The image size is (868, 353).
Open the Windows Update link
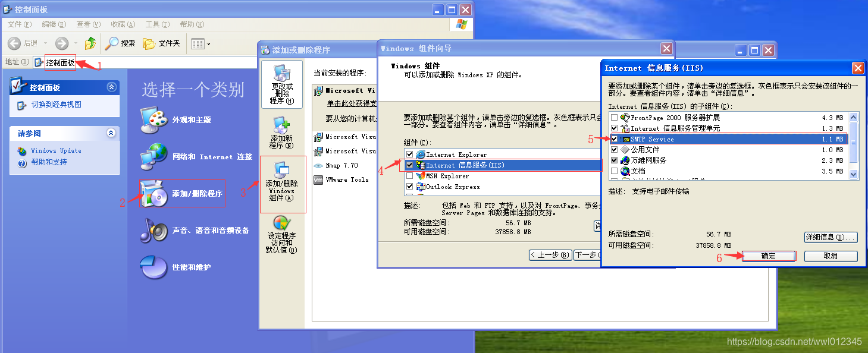(56, 151)
